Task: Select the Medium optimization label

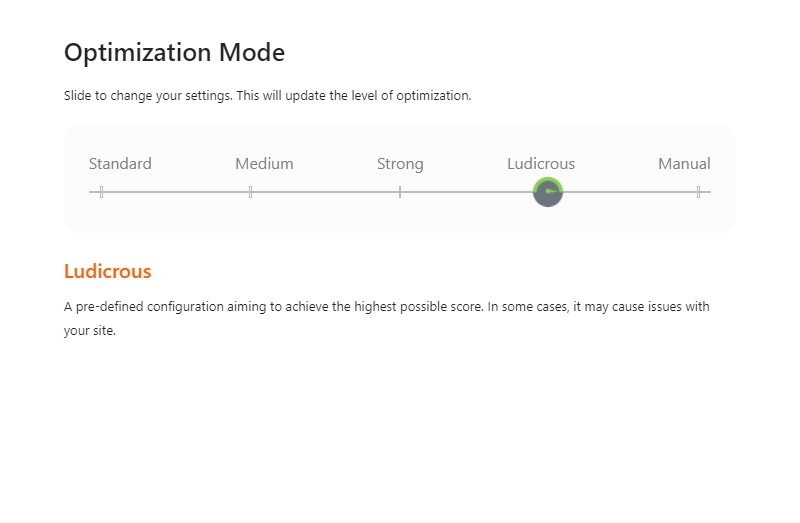Action: point(264,164)
